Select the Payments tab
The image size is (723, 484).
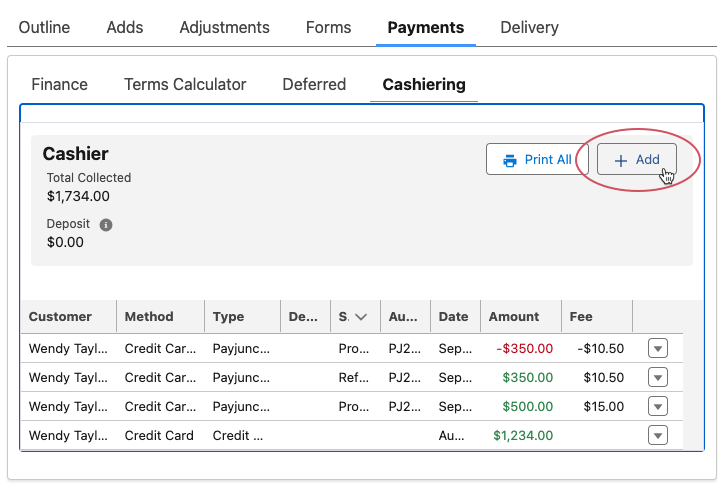coord(426,28)
